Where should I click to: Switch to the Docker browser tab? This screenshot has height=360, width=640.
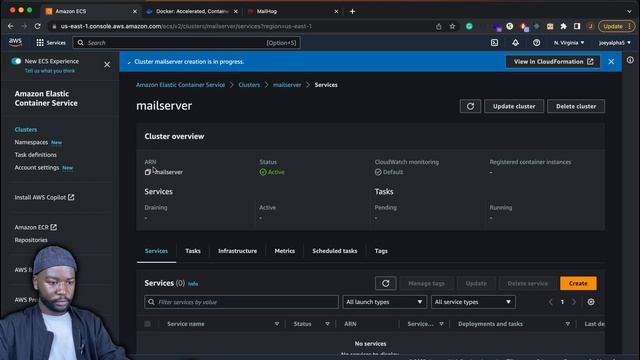[191, 11]
